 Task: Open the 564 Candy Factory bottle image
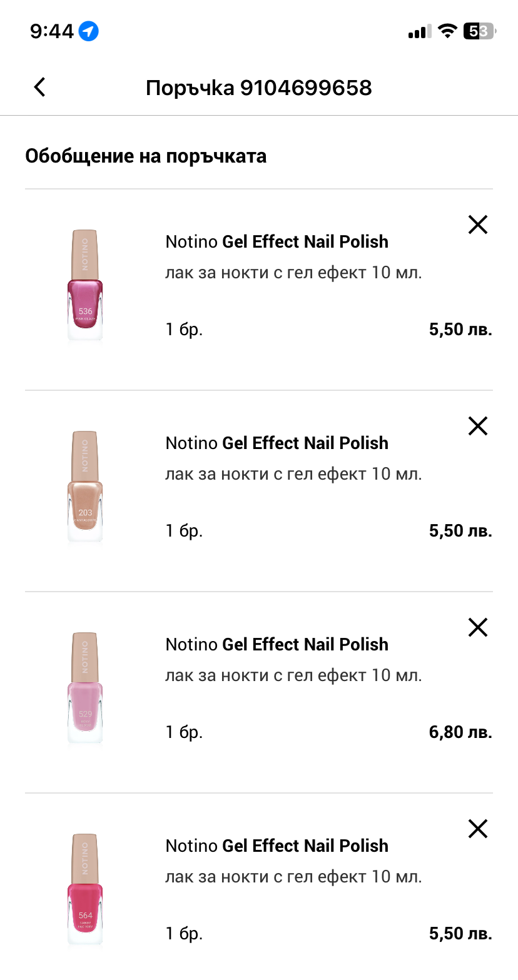pos(85,891)
